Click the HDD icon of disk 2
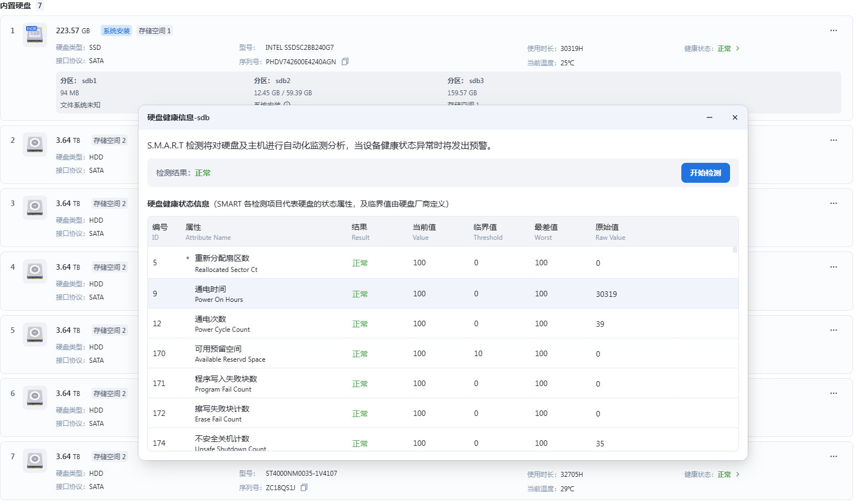The image size is (858, 504). pos(34,145)
